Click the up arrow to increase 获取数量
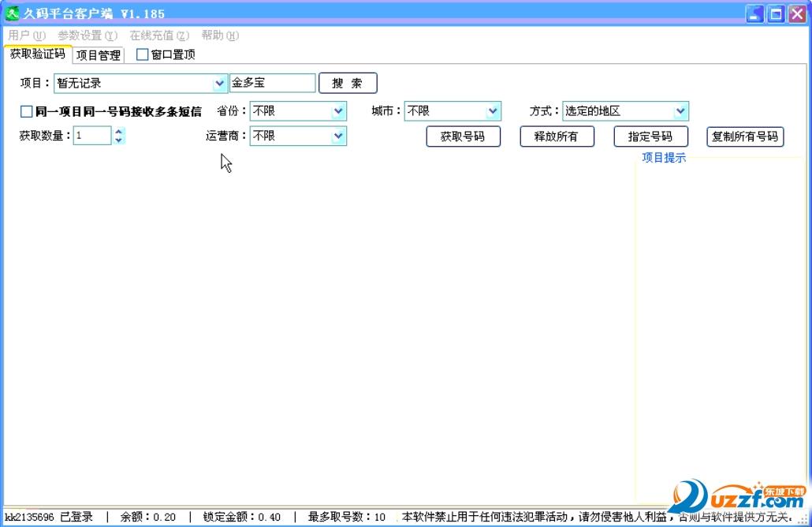 [120, 131]
